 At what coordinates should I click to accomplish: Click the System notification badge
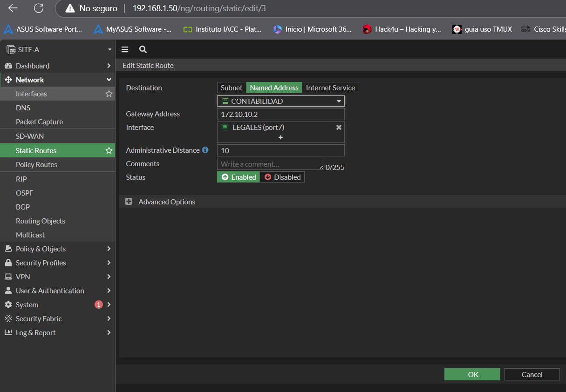pos(98,304)
